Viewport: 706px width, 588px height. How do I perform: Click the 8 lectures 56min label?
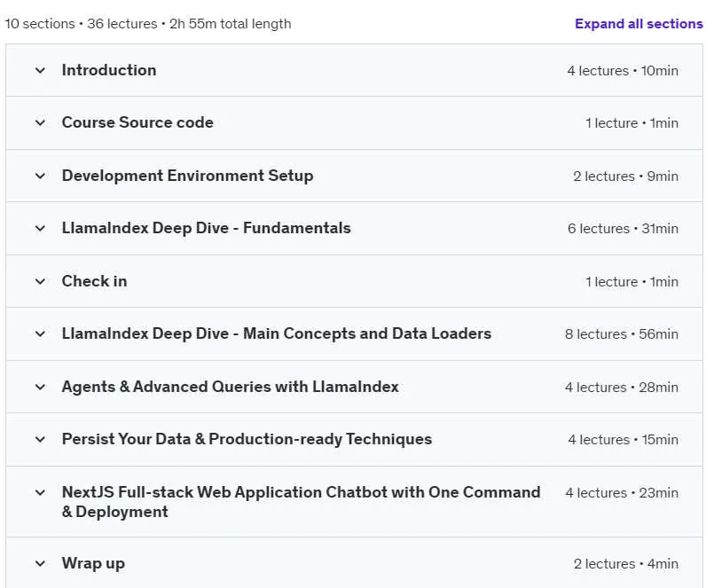[622, 334]
